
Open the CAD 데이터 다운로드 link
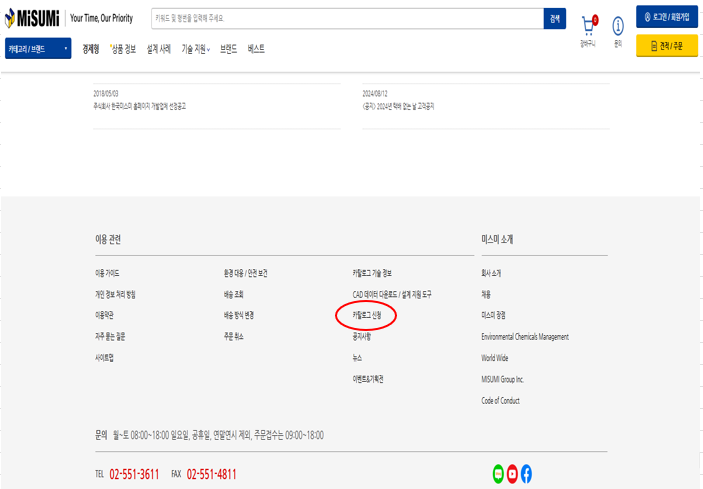(x=392, y=294)
